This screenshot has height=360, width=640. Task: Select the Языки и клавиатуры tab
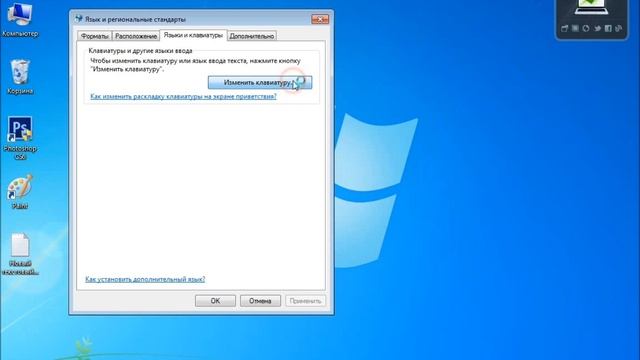click(193, 35)
